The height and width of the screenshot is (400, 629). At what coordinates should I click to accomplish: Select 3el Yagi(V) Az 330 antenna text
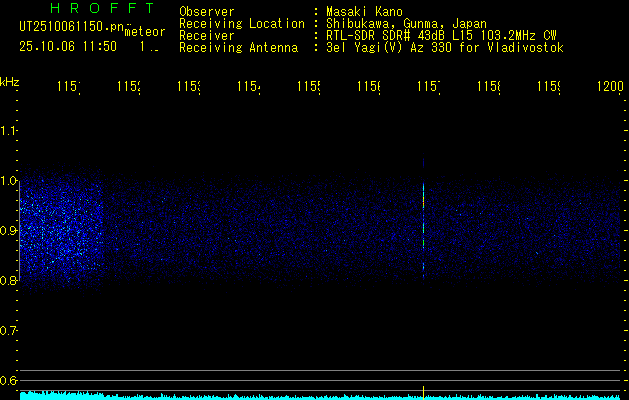tap(445, 48)
